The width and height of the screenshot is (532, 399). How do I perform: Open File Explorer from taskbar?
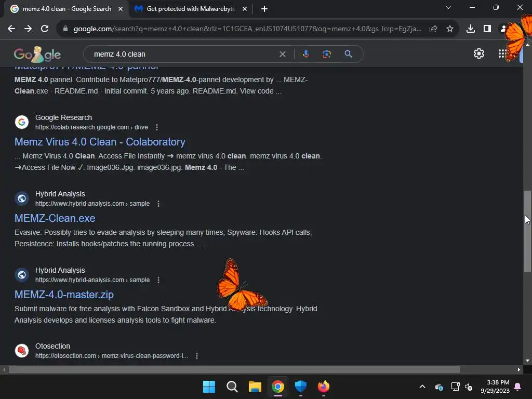255,387
